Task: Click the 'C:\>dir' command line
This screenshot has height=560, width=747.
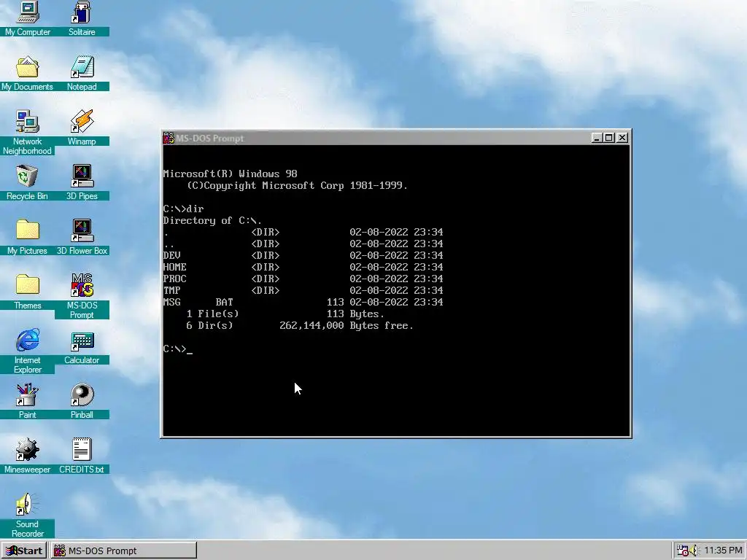Action: pyautogui.click(x=183, y=209)
